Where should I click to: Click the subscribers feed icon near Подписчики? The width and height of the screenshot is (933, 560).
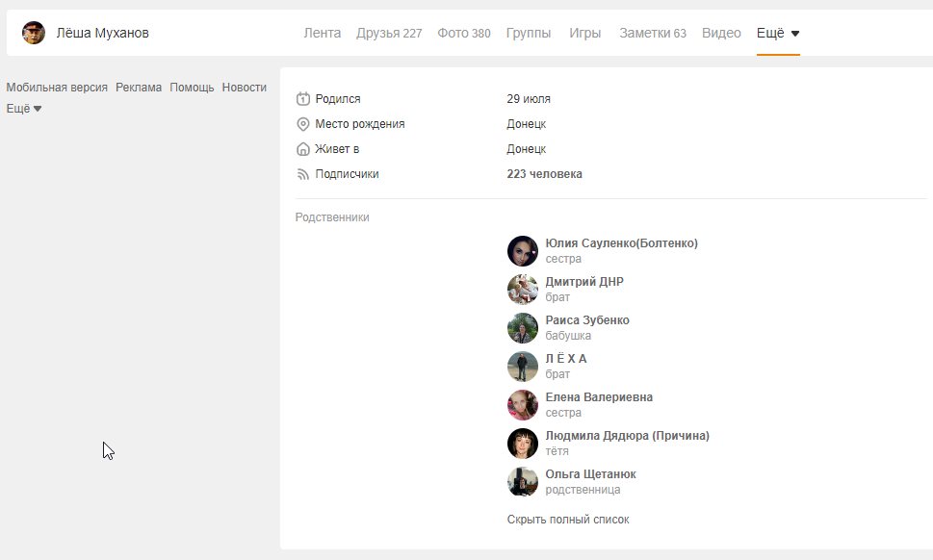click(303, 174)
